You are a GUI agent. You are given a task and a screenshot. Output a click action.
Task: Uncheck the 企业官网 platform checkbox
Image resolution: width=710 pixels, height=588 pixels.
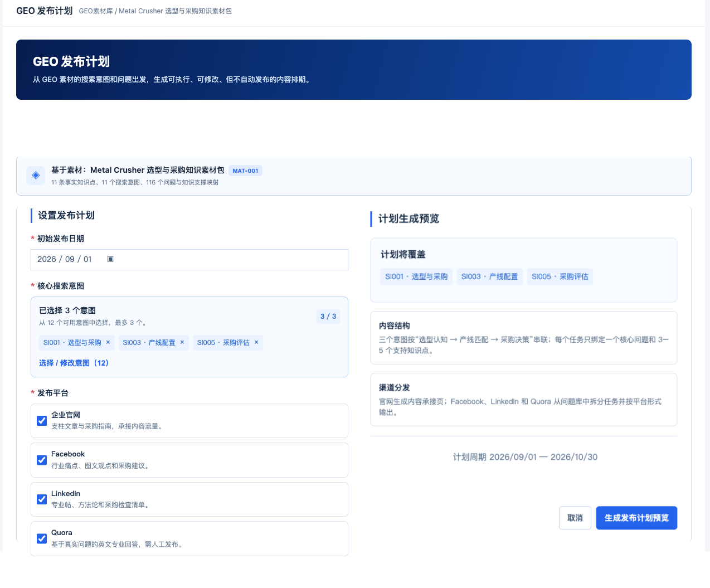(42, 421)
